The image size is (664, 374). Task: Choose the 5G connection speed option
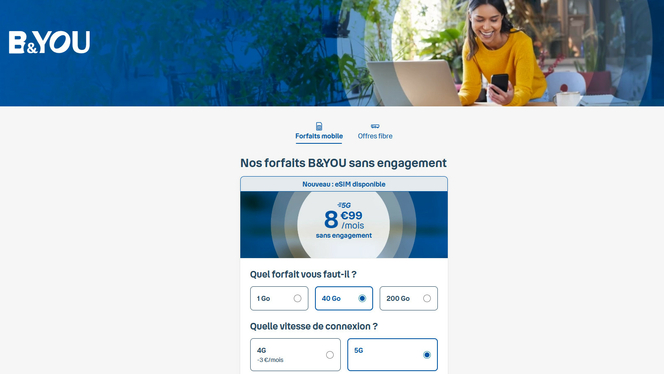392,355
